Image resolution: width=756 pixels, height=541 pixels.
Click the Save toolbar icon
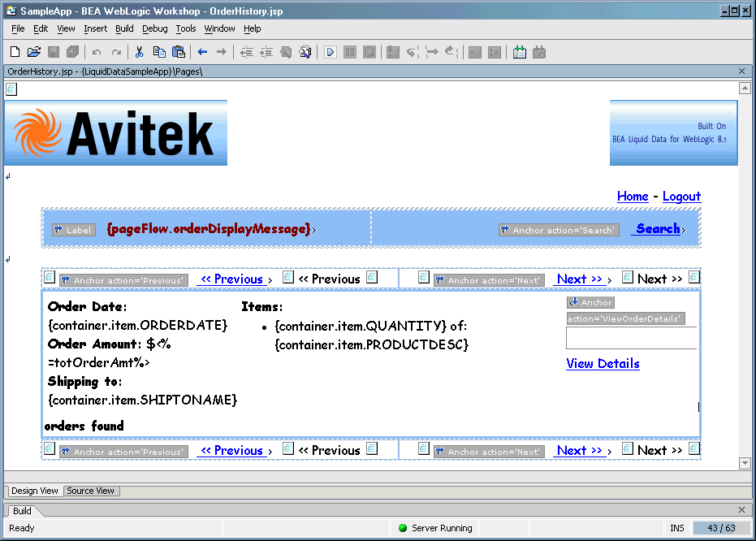pos(54,52)
